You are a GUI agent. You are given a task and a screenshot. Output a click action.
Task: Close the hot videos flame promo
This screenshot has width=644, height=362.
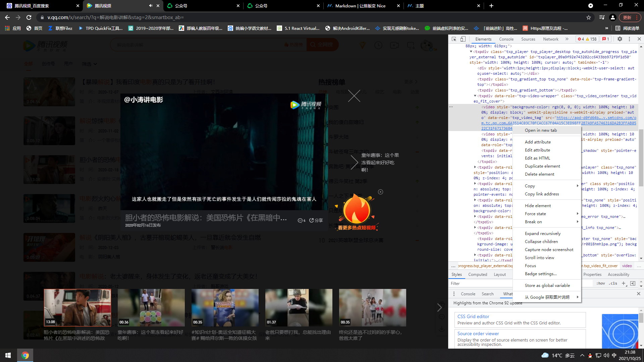380,192
